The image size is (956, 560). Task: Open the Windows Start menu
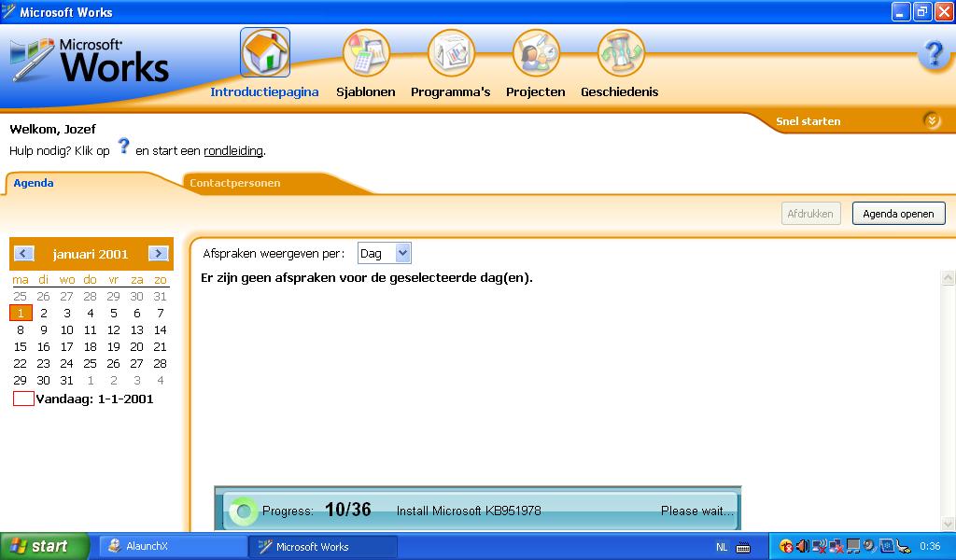(44, 546)
